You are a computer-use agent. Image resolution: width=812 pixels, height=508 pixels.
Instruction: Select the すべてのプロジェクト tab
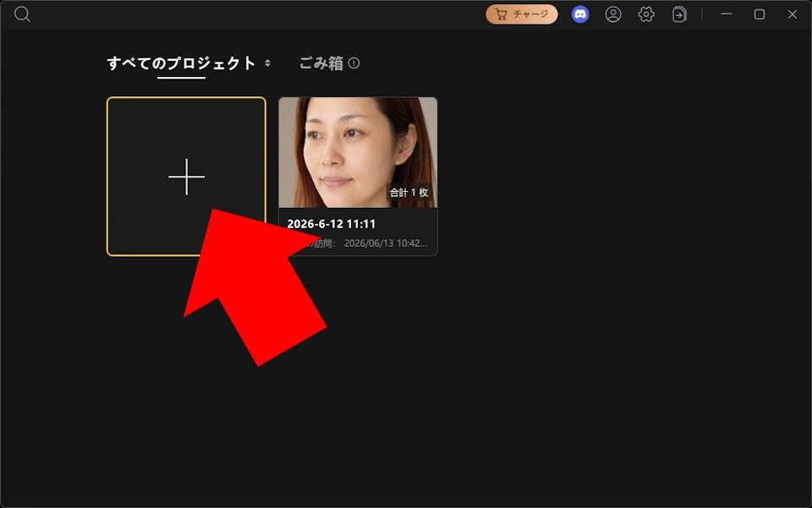(181, 63)
